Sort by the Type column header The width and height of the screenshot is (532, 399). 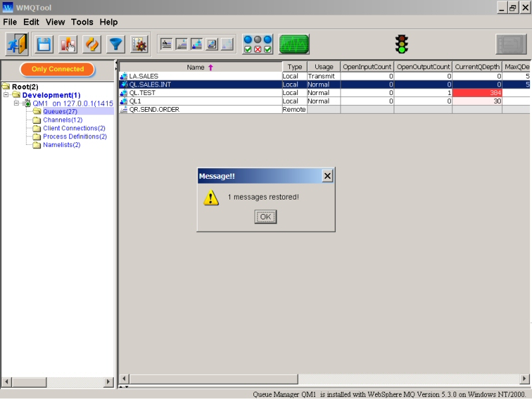point(295,67)
